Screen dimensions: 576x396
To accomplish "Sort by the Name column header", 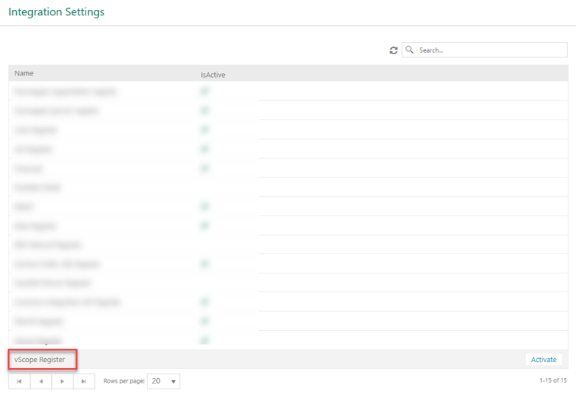I will (24, 73).
